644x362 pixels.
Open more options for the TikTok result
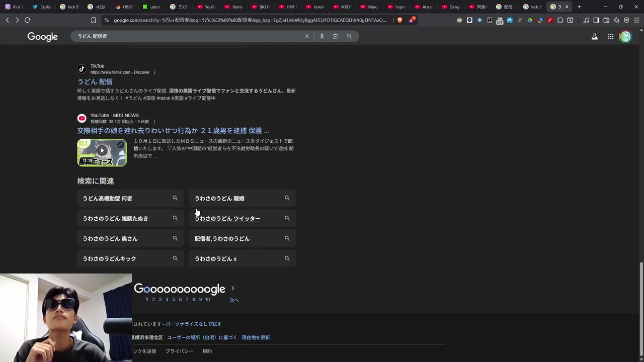[154, 72]
